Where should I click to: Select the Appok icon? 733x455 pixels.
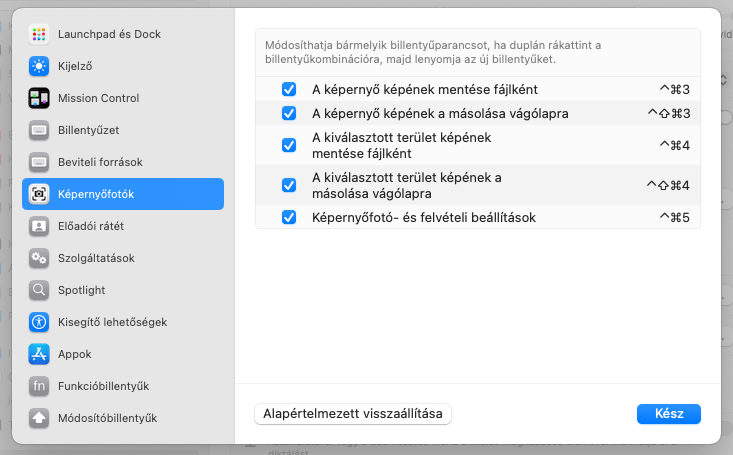(39, 354)
